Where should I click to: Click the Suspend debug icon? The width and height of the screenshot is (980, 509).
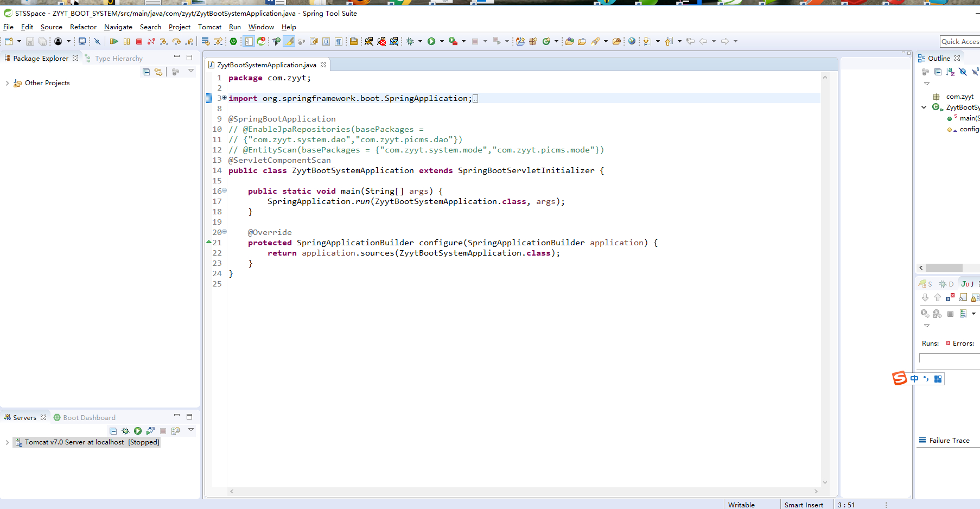tap(126, 41)
